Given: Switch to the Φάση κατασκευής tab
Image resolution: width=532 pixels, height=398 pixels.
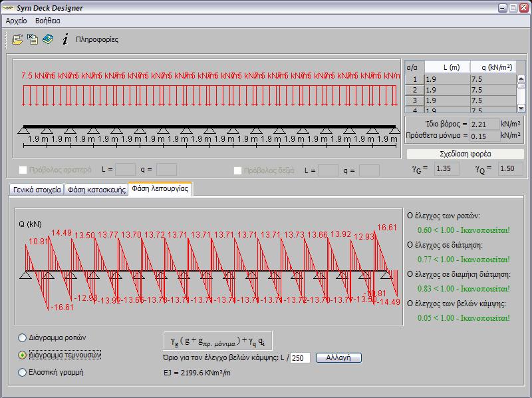Looking at the screenshot, I should [96, 190].
